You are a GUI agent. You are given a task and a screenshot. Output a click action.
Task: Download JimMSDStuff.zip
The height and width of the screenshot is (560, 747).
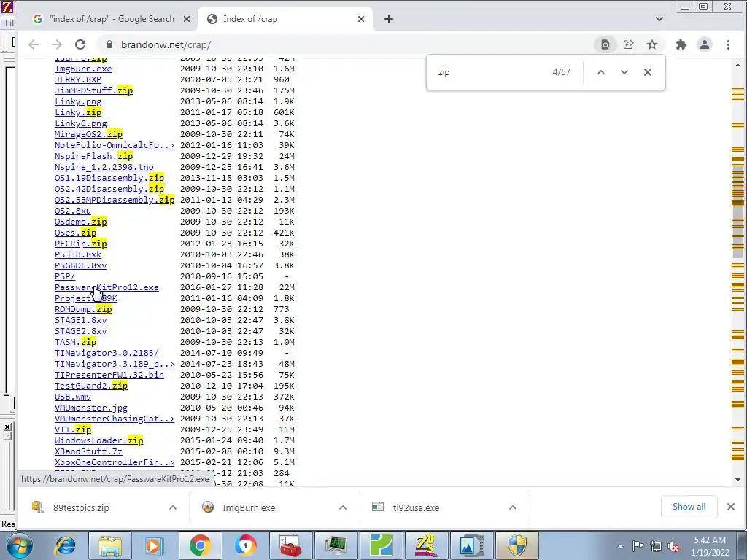[x=94, y=90]
